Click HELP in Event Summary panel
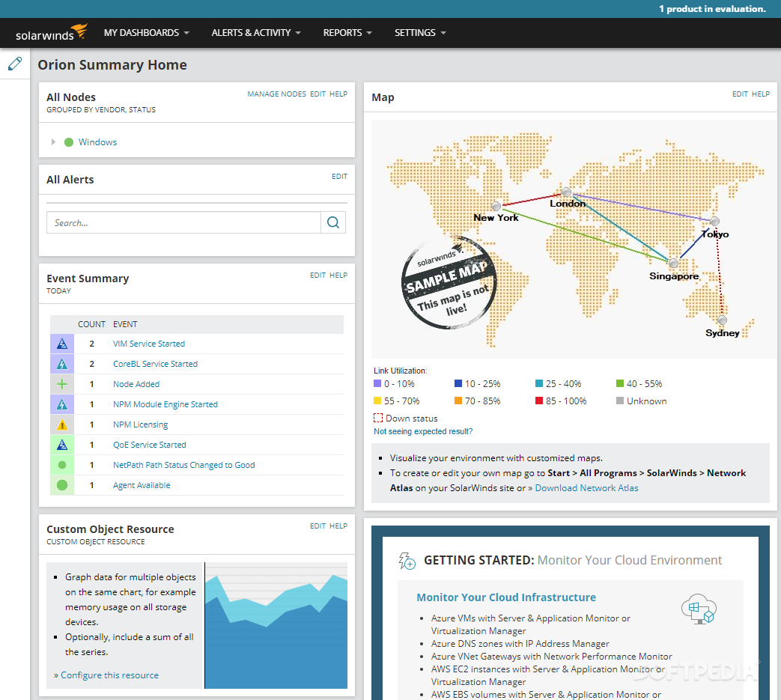781x700 pixels. 338,276
